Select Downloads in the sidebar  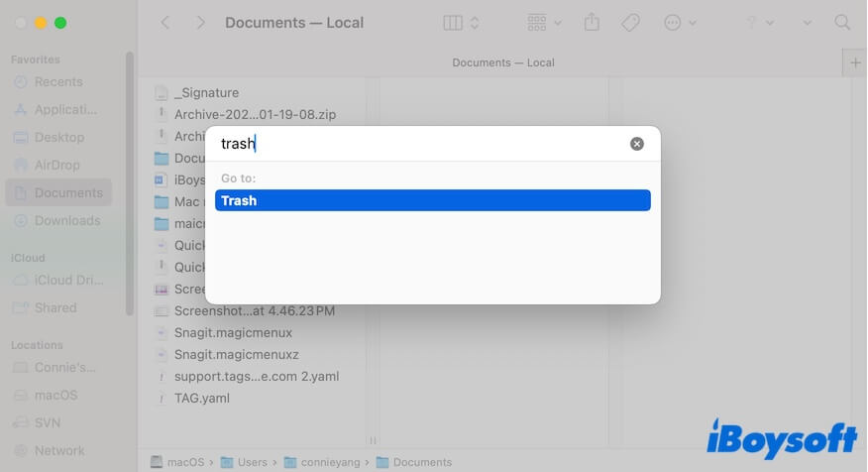click(66, 220)
